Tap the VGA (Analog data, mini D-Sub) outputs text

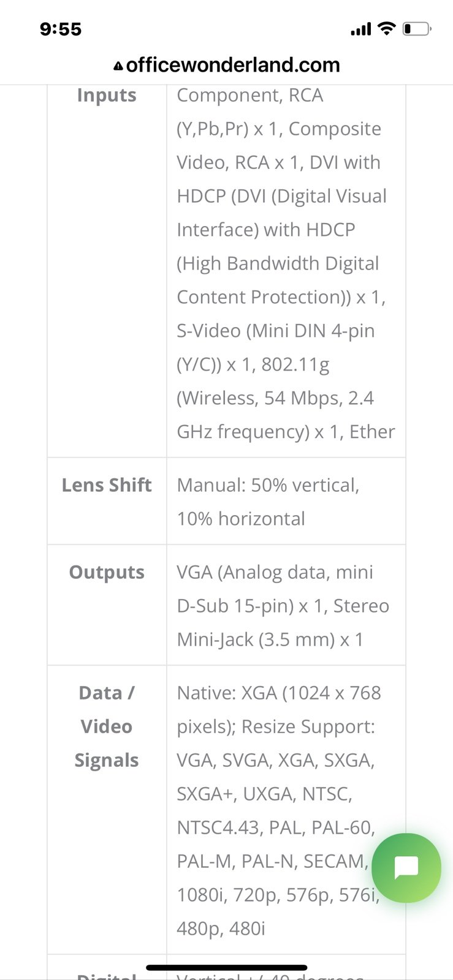pos(275,589)
